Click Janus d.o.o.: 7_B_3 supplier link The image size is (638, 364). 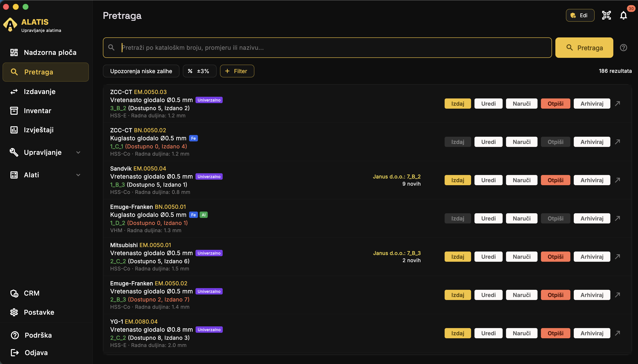(397, 253)
